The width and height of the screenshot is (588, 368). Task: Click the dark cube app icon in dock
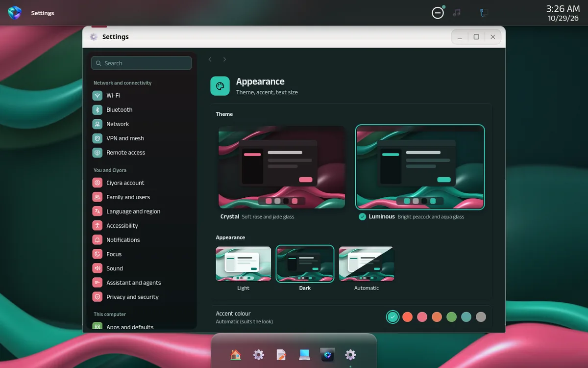pyautogui.click(x=327, y=355)
